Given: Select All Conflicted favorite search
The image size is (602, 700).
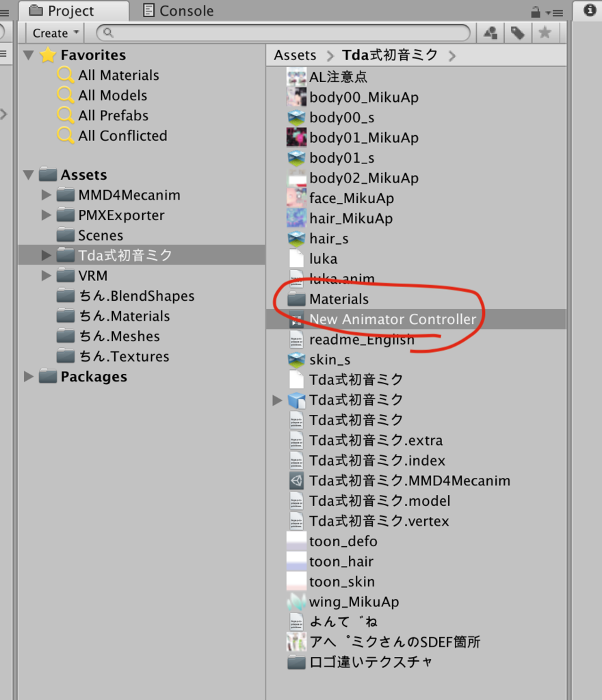Looking at the screenshot, I should [122, 135].
